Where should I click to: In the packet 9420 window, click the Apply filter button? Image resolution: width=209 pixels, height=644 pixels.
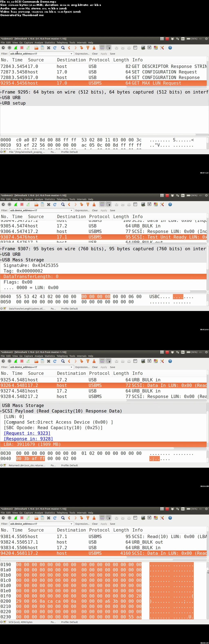[x=104, y=524]
